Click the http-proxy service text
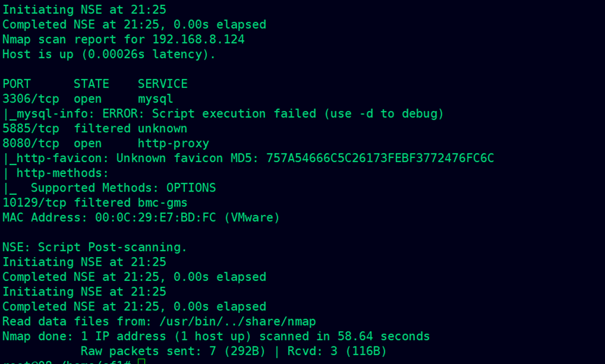 173,143
